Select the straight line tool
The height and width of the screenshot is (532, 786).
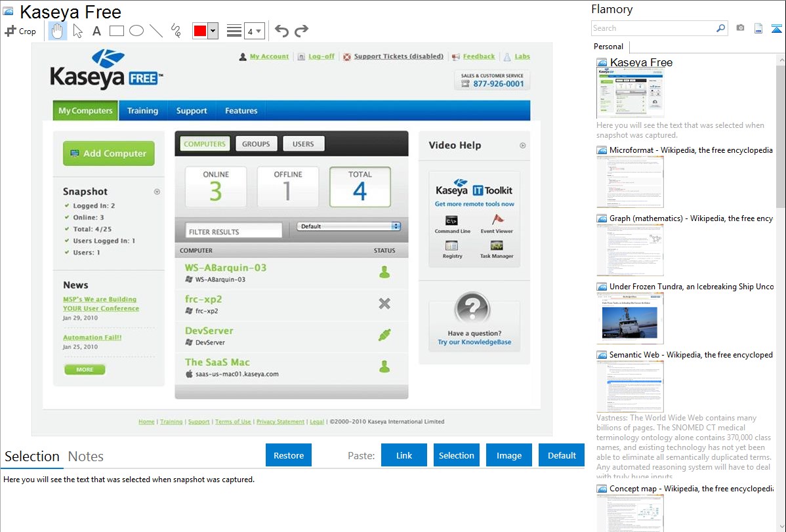(x=156, y=31)
